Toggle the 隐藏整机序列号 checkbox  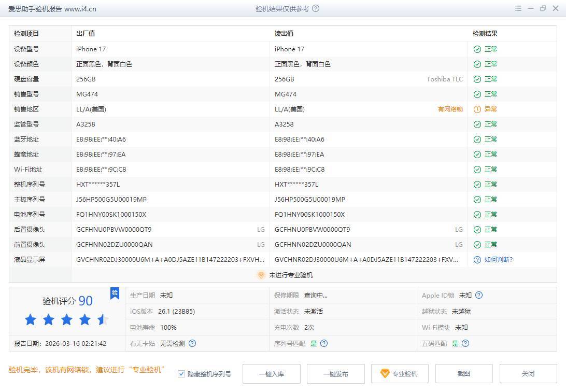181,374
